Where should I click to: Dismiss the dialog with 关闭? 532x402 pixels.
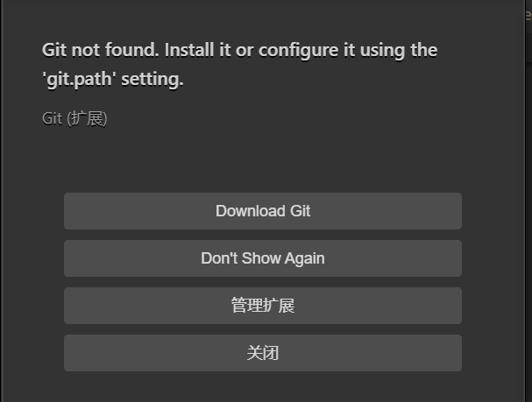pos(262,353)
